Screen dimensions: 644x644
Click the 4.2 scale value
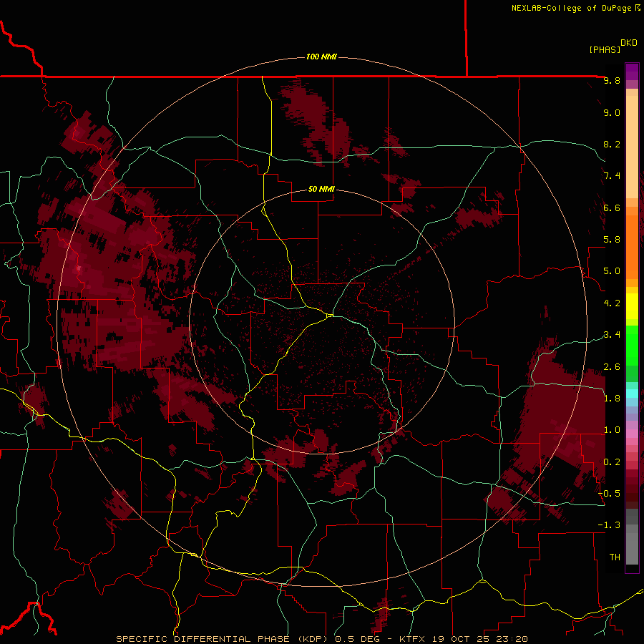(x=612, y=303)
